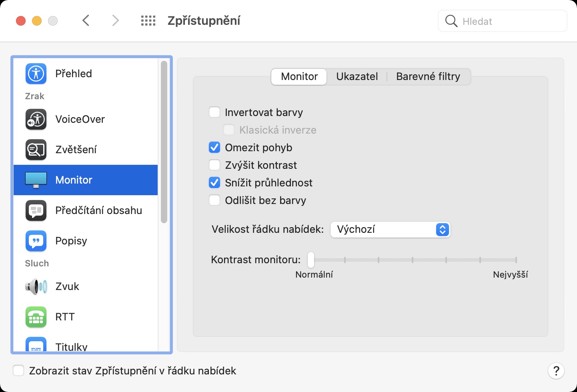Toggle the Zvýšit kontrast checkbox
Screen dimensions: 577x392
point(214,165)
